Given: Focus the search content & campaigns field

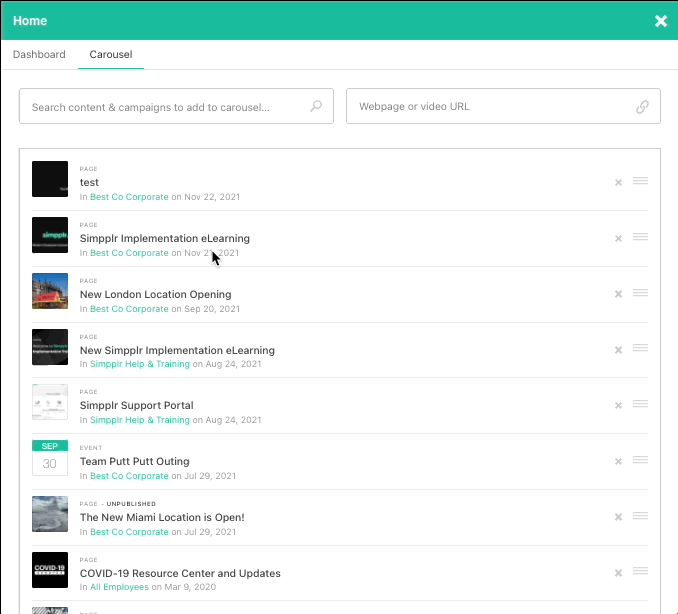Looking at the screenshot, I should pos(176,106).
